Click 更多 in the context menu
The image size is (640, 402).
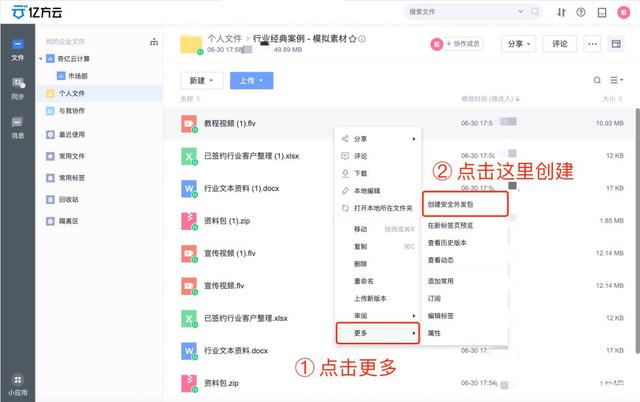[378, 333]
